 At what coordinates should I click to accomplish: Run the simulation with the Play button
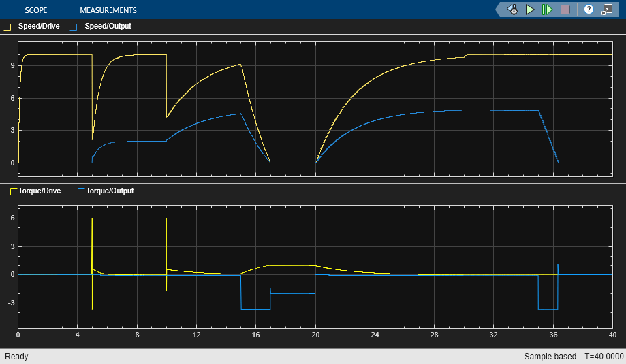click(530, 10)
